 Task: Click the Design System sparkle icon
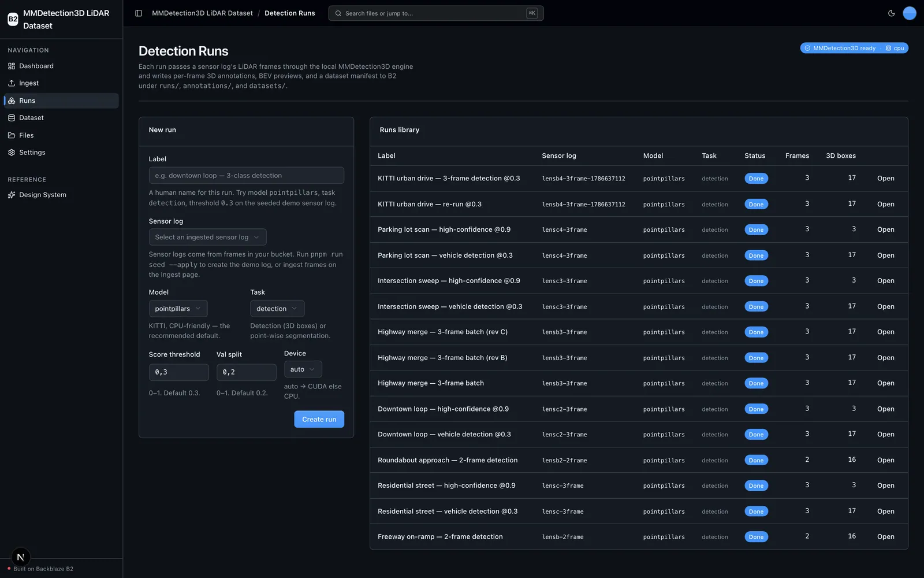pyautogui.click(x=12, y=195)
